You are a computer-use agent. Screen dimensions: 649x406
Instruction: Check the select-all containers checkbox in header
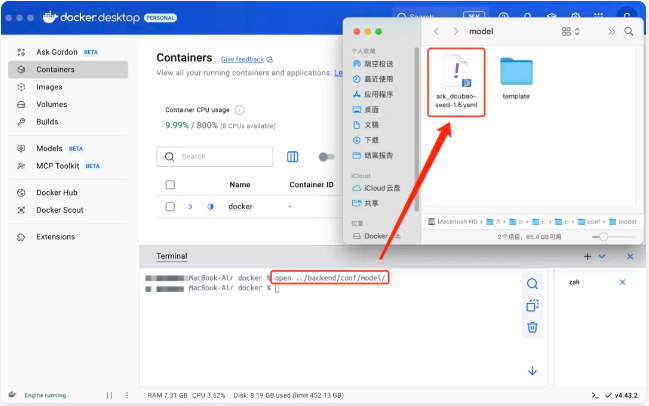170,185
